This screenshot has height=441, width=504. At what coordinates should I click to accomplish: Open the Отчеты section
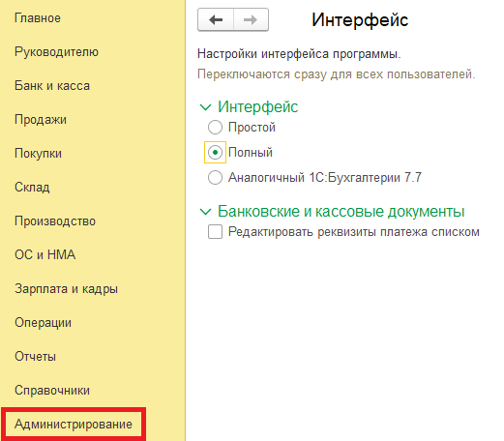click(35, 357)
